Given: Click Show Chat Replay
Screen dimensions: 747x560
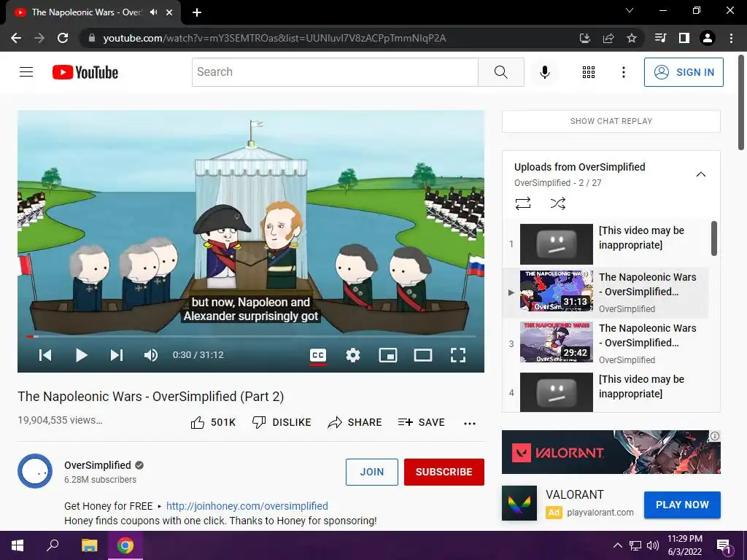Looking at the screenshot, I should click(x=611, y=121).
